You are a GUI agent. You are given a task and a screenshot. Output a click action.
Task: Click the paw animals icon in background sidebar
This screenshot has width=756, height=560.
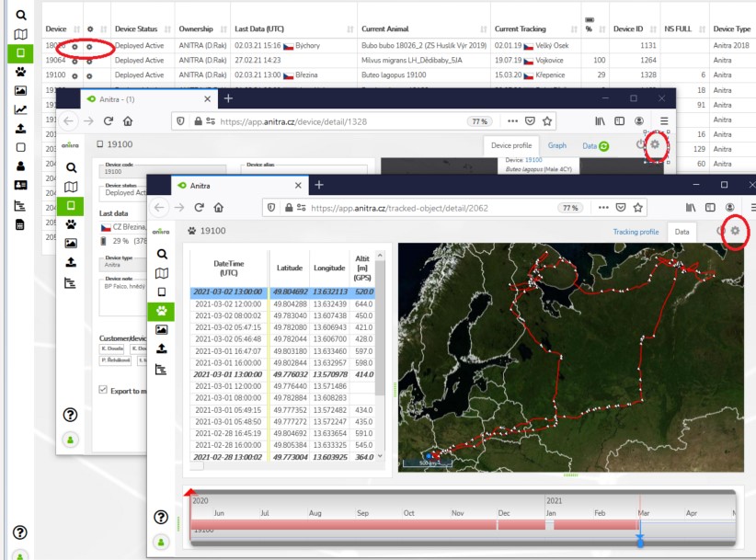21,72
